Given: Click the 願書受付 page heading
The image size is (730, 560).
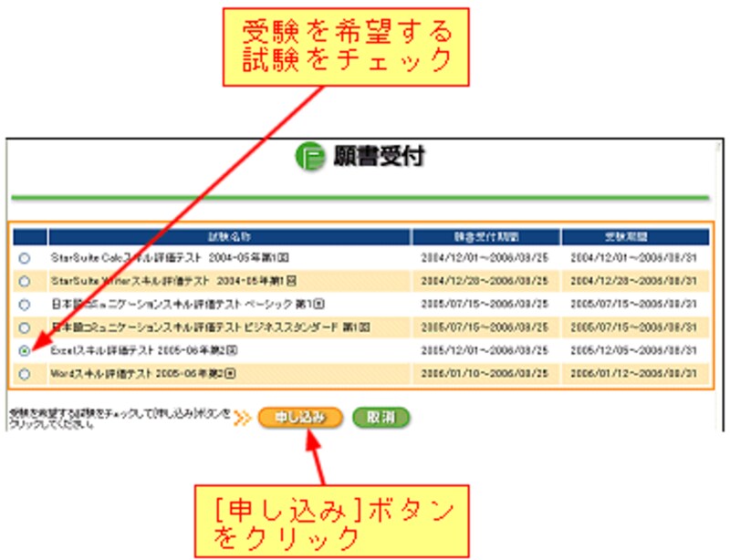Looking at the screenshot, I should point(379,156).
